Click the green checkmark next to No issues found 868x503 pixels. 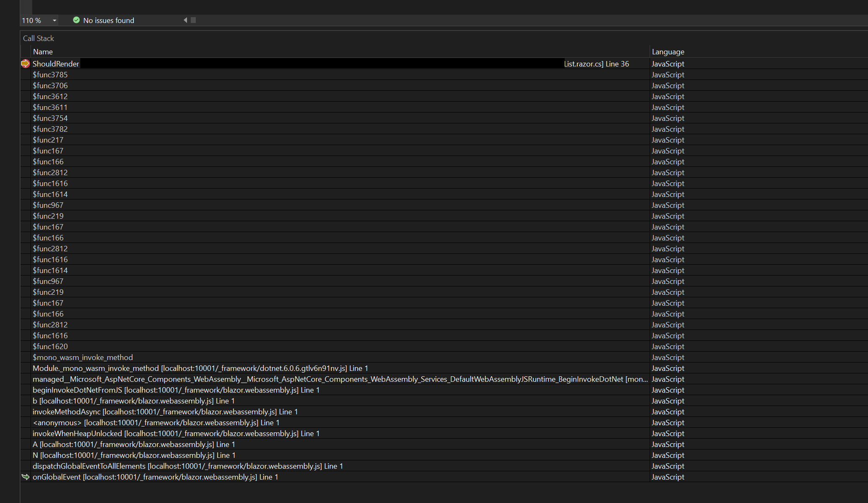pos(76,20)
